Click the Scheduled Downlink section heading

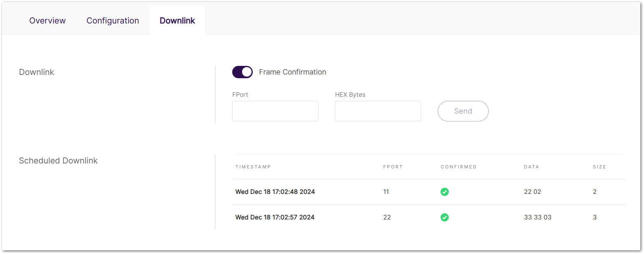tap(58, 161)
